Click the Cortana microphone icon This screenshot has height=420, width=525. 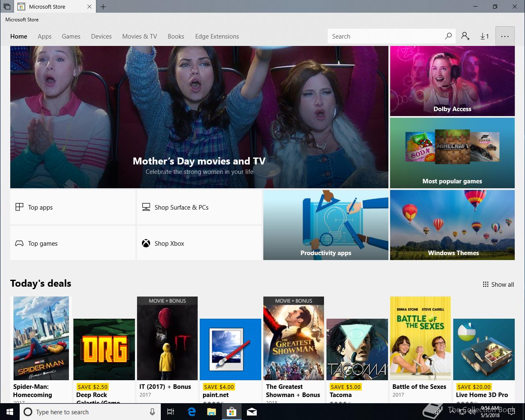coord(152,412)
